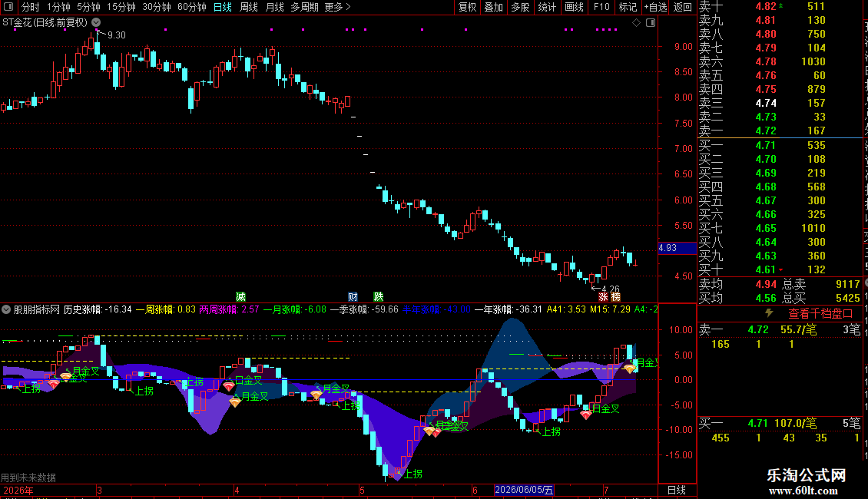Click the ST金花(日线.前复权) title
The width and height of the screenshot is (868, 499).
click(x=45, y=22)
